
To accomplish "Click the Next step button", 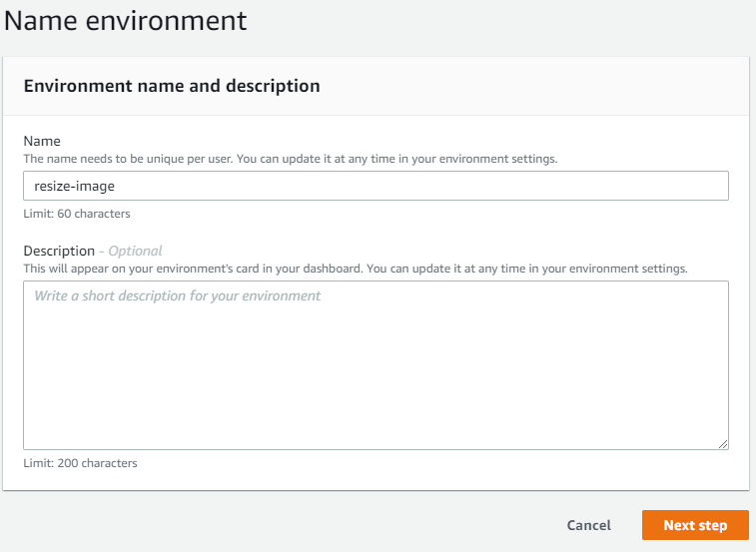I will [693, 525].
